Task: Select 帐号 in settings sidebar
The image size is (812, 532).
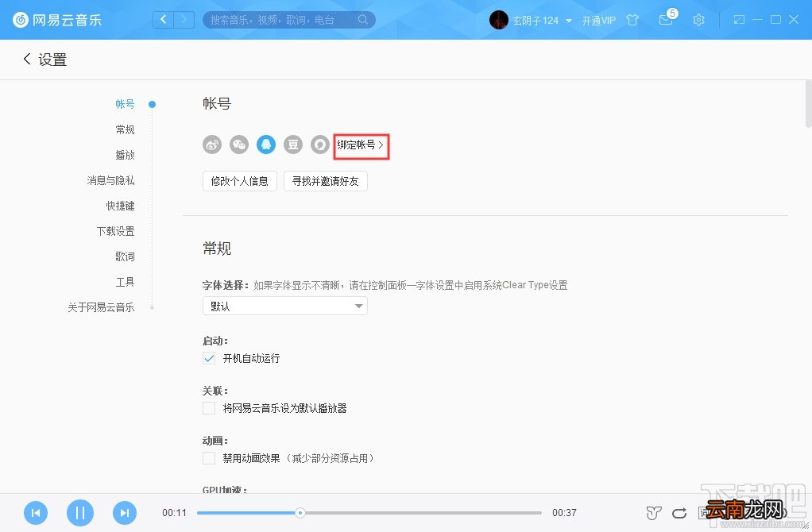Action: pos(125,104)
